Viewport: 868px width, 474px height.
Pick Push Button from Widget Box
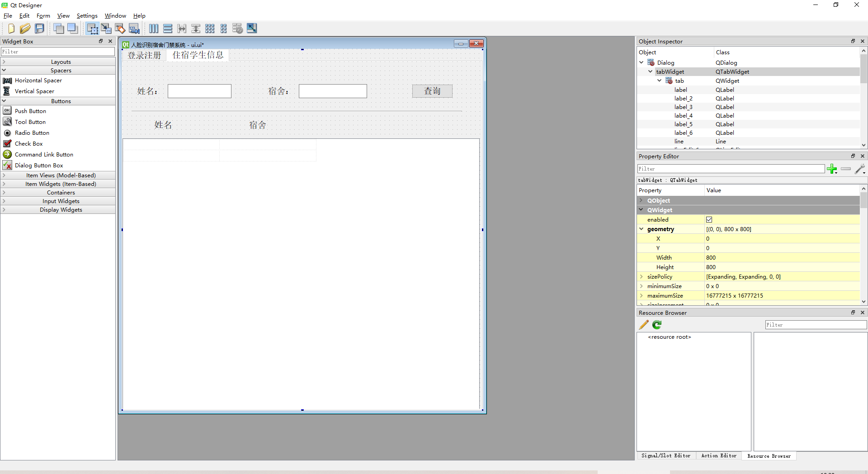coord(30,111)
